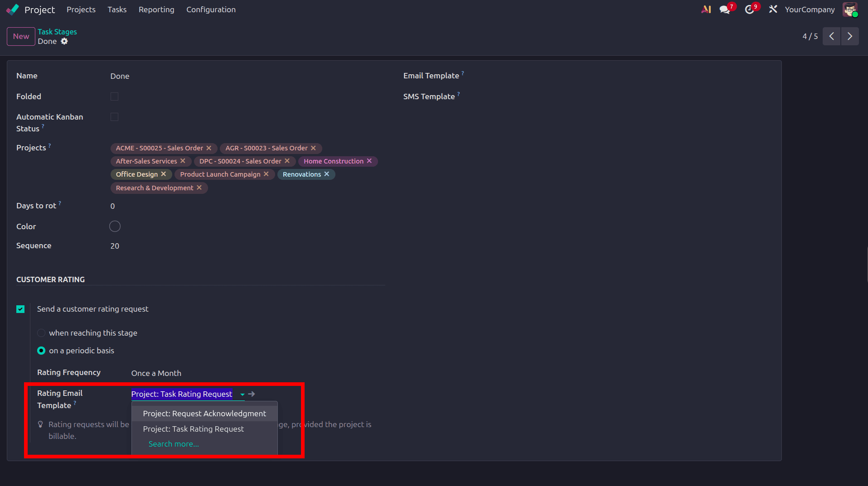Remove ACME - S00025 - Sales Order tag
868x486 pixels.
click(x=209, y=148)
